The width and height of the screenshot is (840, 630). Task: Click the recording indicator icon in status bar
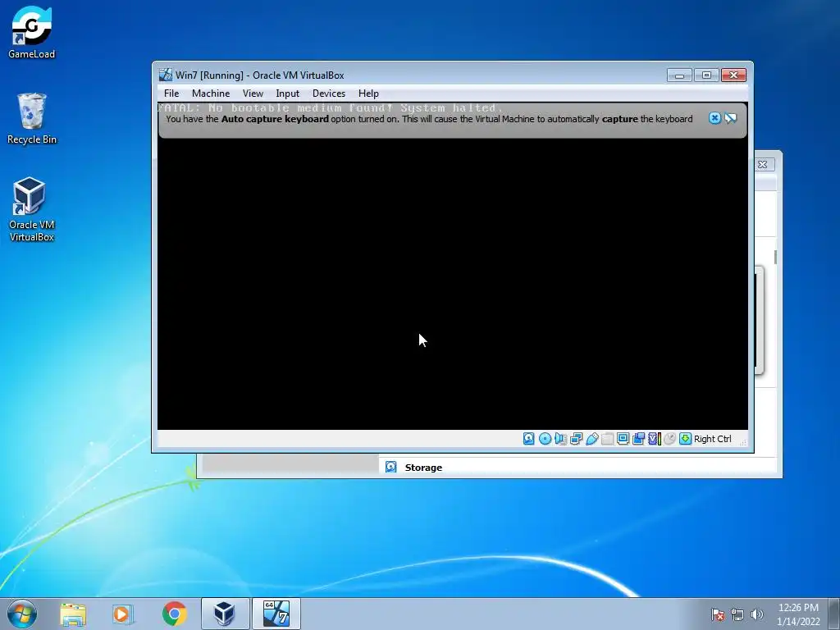pos(638,439)
